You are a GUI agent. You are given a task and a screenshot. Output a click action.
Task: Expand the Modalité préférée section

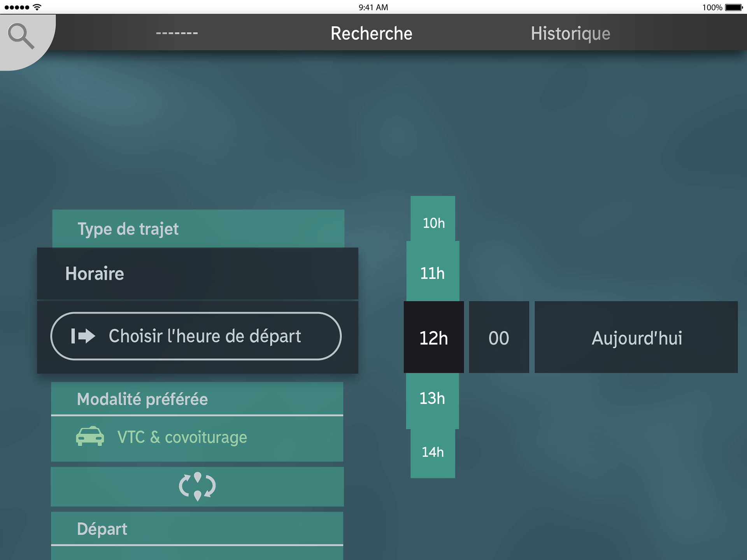coord(197,399)
